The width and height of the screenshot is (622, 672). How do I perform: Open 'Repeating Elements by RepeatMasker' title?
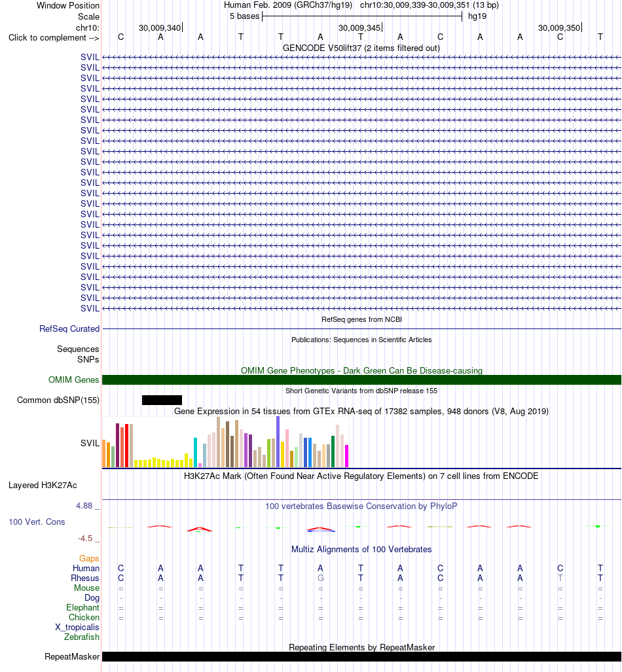(361, 647)
